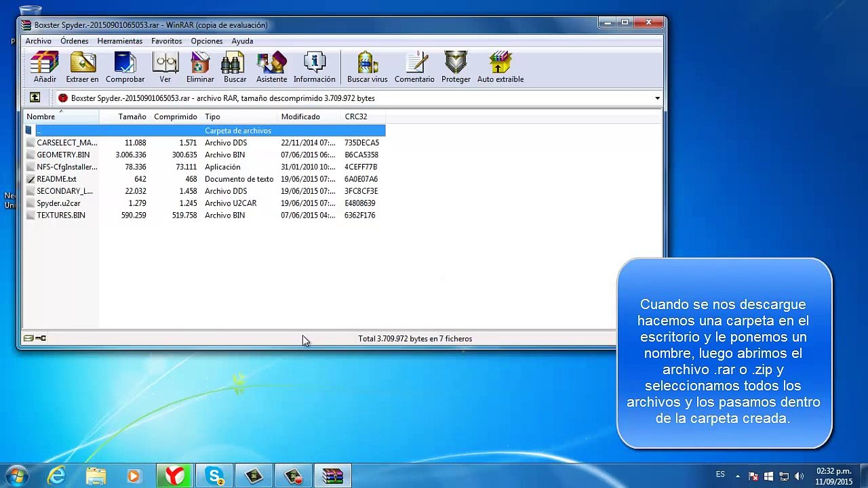Click the ES language indicator in the tray
The width and height of the screenshot is (868, 488).
click(x=720, y=474)
